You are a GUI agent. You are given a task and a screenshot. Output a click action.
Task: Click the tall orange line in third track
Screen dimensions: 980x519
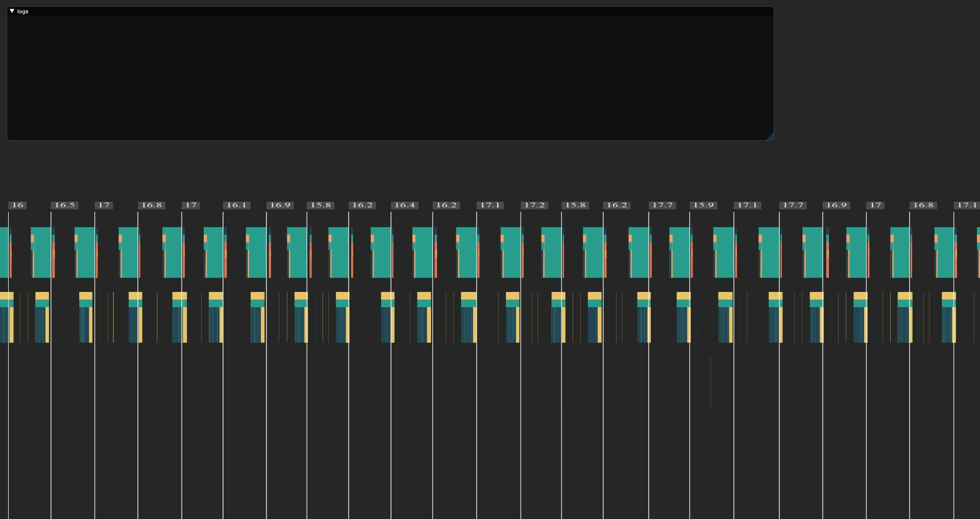[710, 383]
